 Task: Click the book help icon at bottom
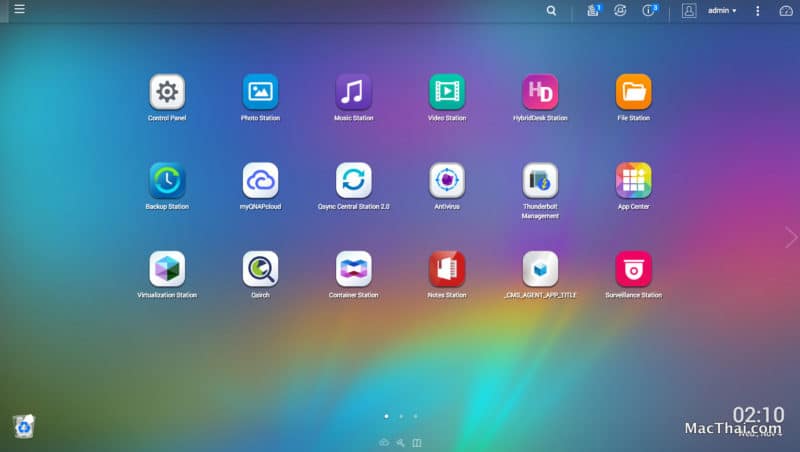point(417,443)
